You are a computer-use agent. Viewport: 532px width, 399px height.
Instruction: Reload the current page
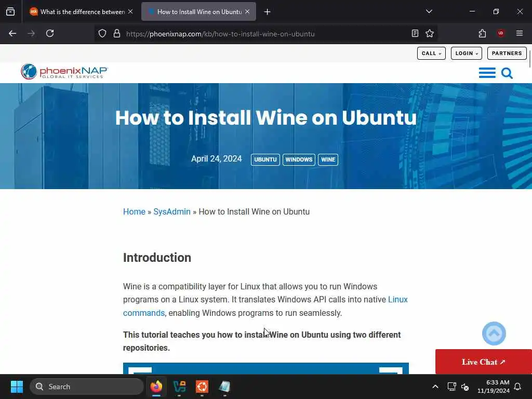(50, 33)
